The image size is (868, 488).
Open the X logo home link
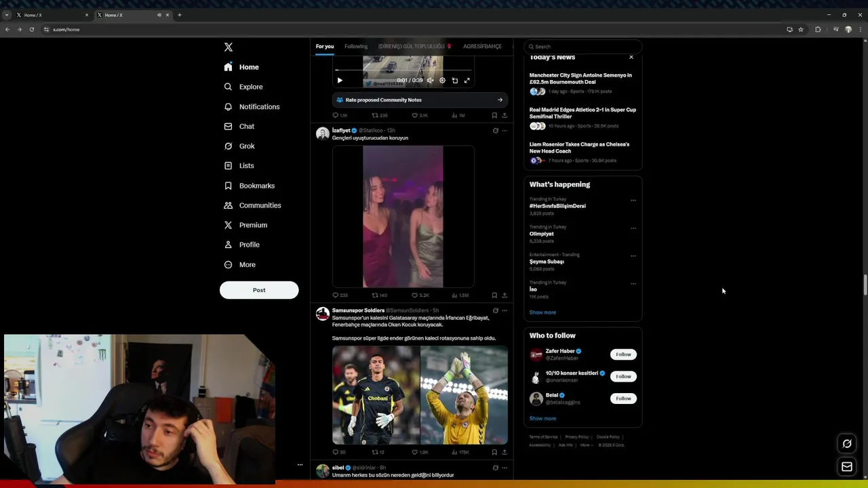pos(229,47)
